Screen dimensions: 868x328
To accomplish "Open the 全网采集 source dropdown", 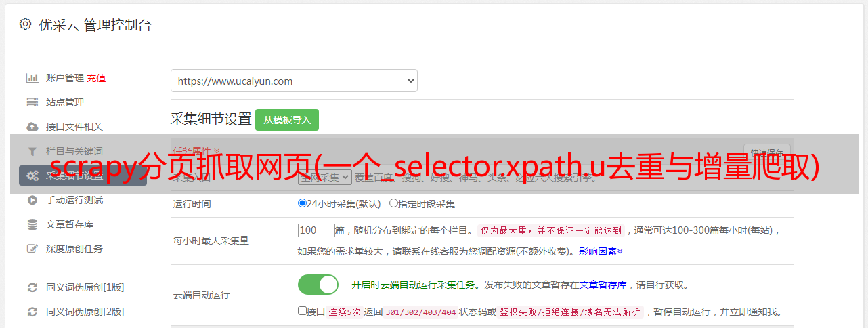I will click(x=325, y=178).
